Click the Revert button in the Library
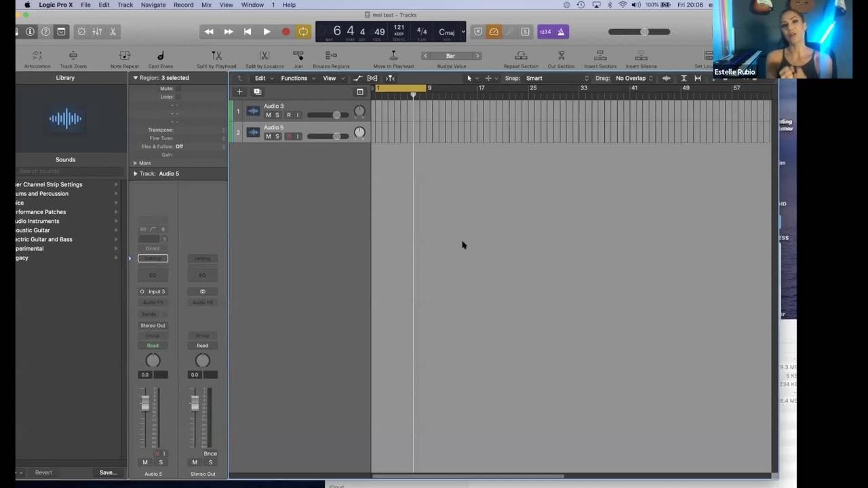 tap(43, 472)
